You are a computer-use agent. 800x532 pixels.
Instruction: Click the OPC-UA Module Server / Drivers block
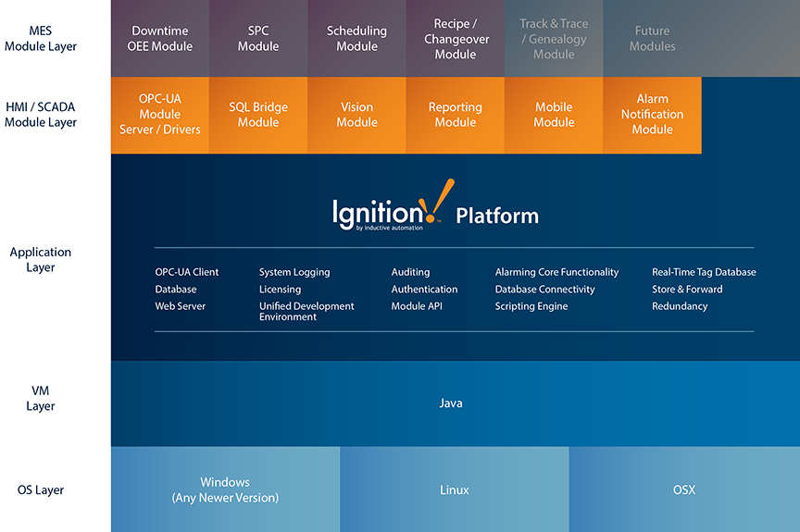pos(159,115)
